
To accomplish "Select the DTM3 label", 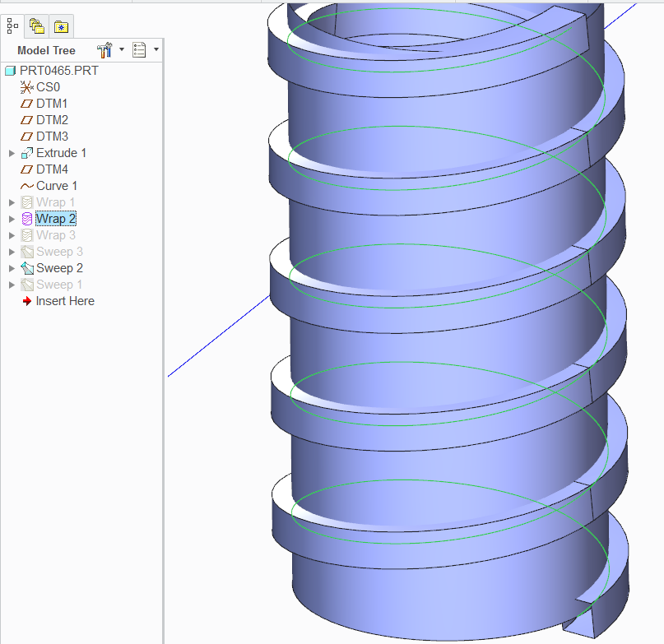I will [52, 137].
